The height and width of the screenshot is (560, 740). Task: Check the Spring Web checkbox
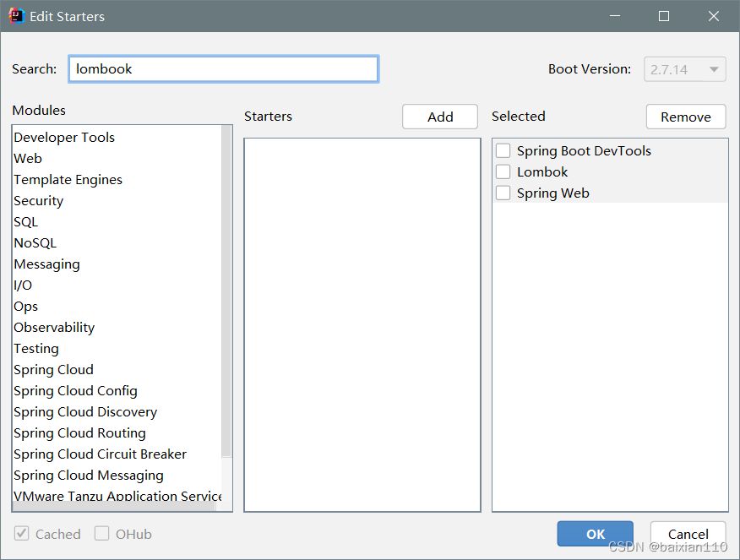tap(503, 193)
